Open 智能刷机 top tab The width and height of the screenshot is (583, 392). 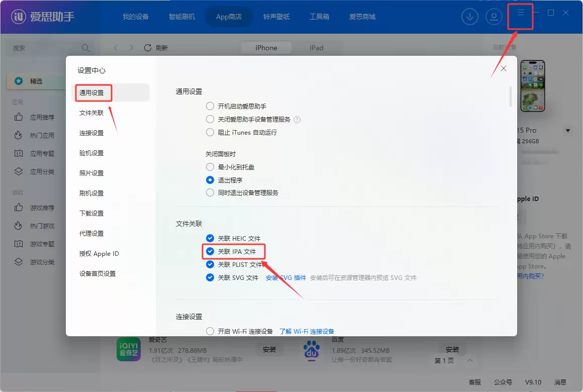182,17
